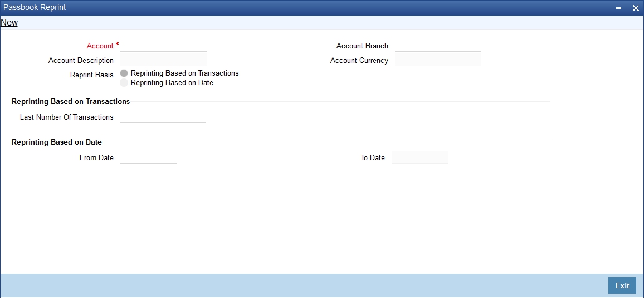This screenshot has width=644, height=301.
Task: Click the Reprint Basis label
Action: pos(91,75)
